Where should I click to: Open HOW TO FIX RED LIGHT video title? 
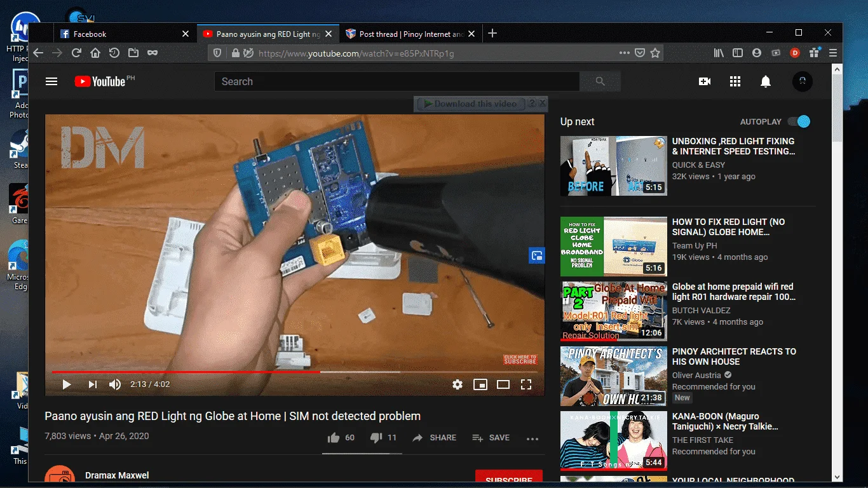pyautogui.click(x=729, y=227)
